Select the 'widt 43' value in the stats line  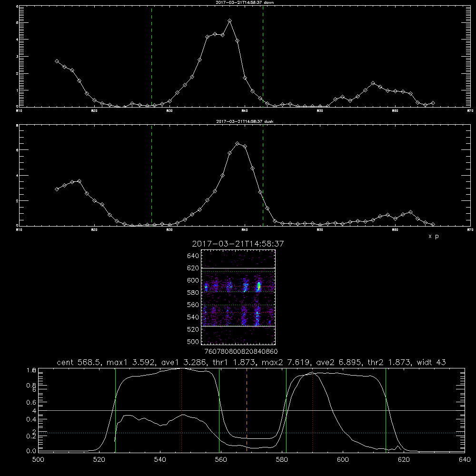point(431,362)
